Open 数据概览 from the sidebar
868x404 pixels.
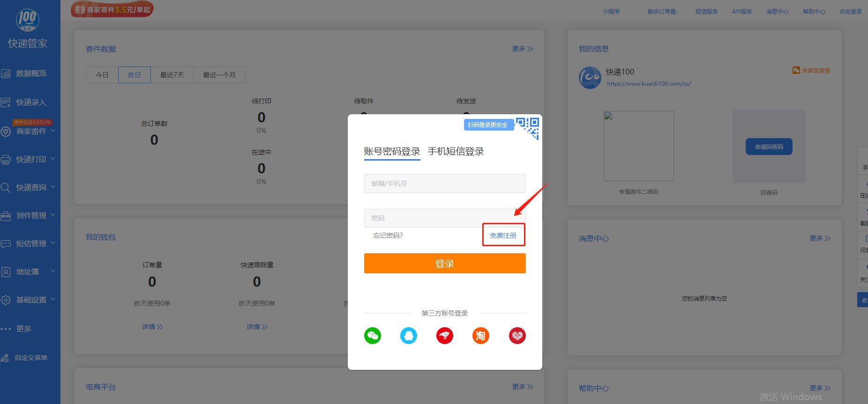tap(30, 73)
